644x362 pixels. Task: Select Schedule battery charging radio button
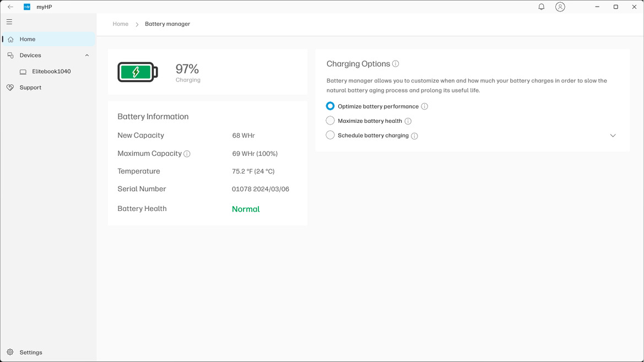click(x=330, y=135)
